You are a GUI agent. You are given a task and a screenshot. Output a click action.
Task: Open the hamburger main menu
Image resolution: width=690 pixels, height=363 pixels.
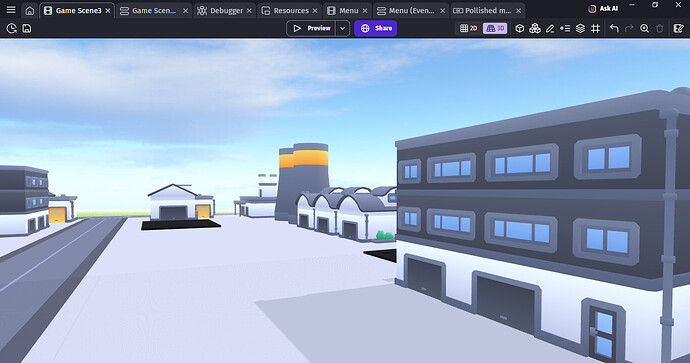tap(11, 10)
